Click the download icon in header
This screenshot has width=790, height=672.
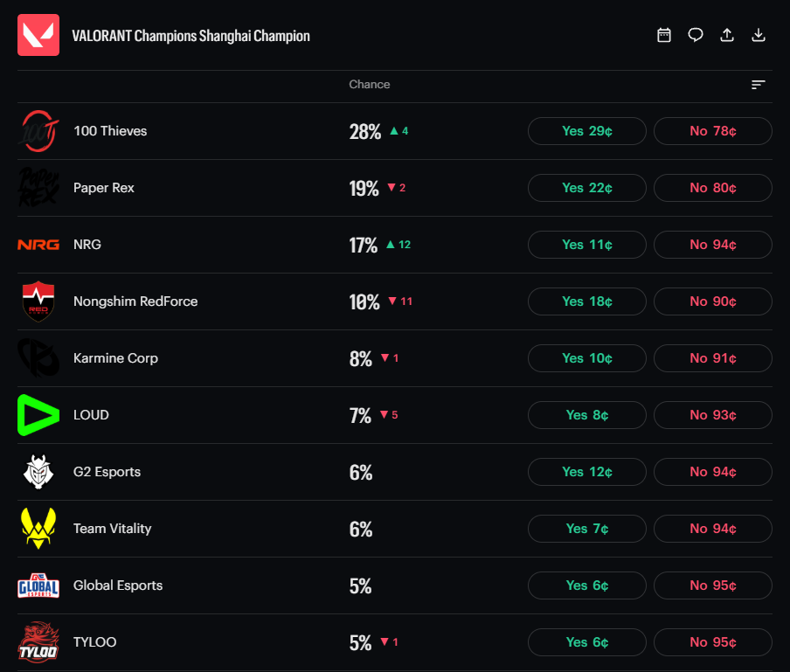coord(759,35)
